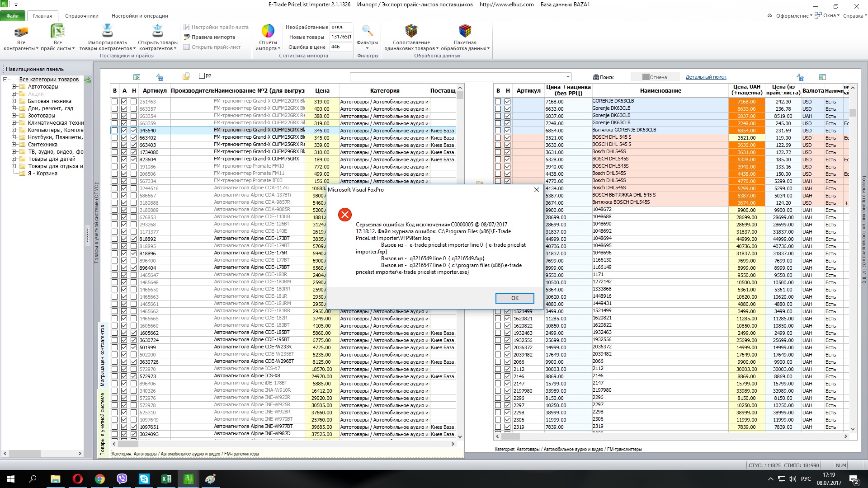This screenshot has height=488, width=868.
Task: Click the Правила импорта icon
Action: click(x=186, y=37)
